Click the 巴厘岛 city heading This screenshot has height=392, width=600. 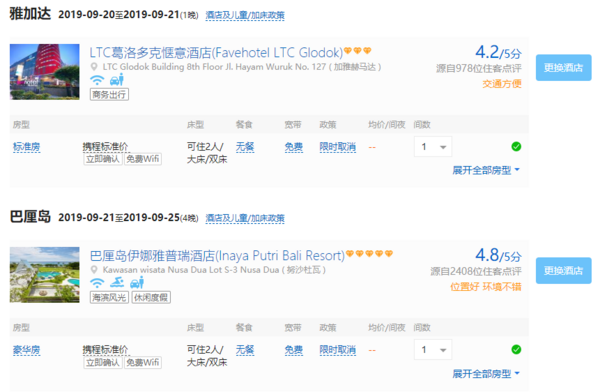click(30, 217)
